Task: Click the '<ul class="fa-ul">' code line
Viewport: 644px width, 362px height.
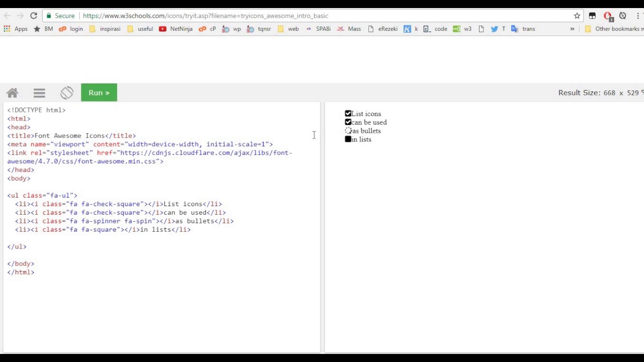Action: click(42, 196)
